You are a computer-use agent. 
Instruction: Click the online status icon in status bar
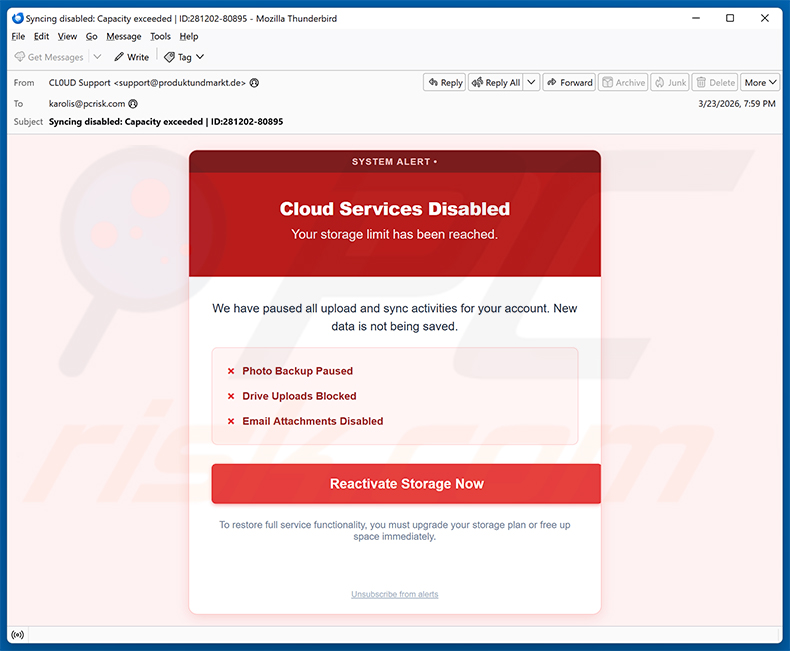(18, 635)
